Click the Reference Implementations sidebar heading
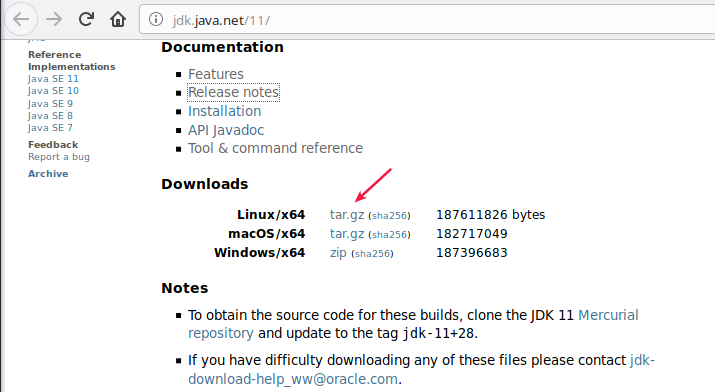The image size is (715, 392). [72, 61]
